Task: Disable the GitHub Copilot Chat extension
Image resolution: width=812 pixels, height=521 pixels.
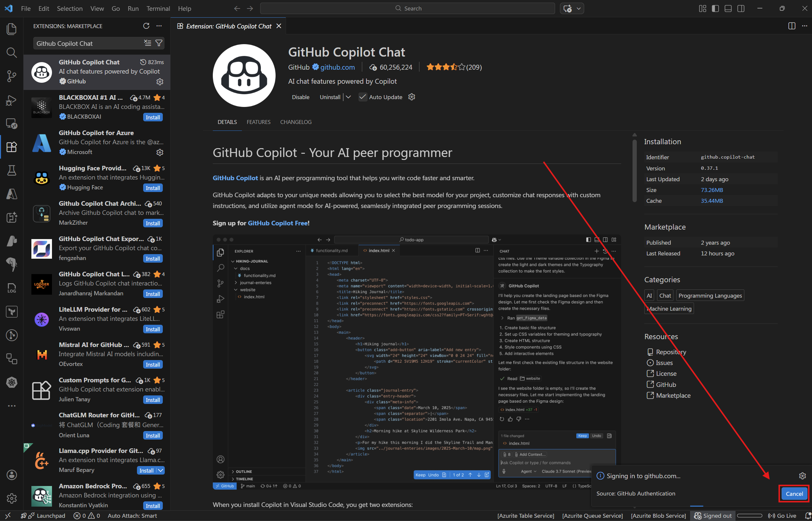Action: coord(300,97)
